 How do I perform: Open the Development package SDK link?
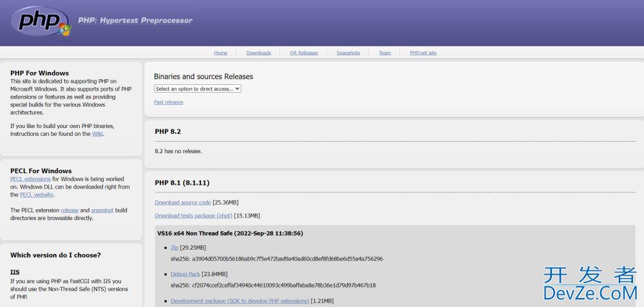pyautogui.click(x=240, y=301)
